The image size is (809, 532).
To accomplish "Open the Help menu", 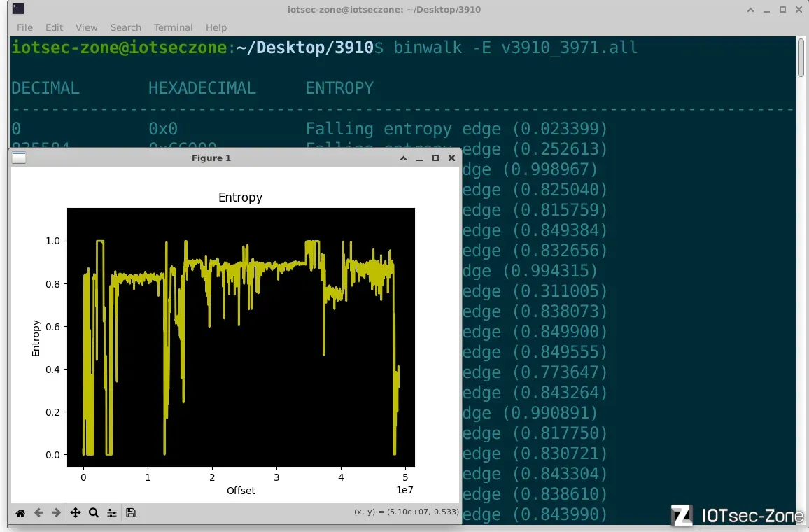I will (216, 27).
